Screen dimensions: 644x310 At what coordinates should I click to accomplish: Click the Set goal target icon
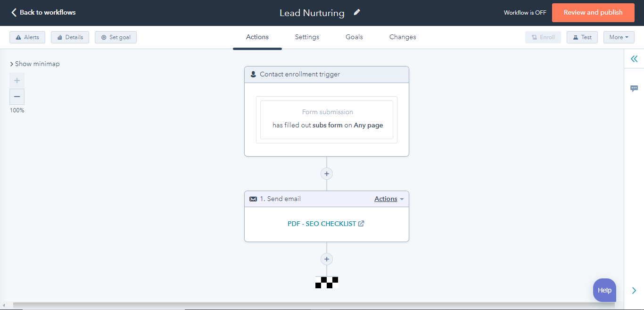click(x=104, y=37)
